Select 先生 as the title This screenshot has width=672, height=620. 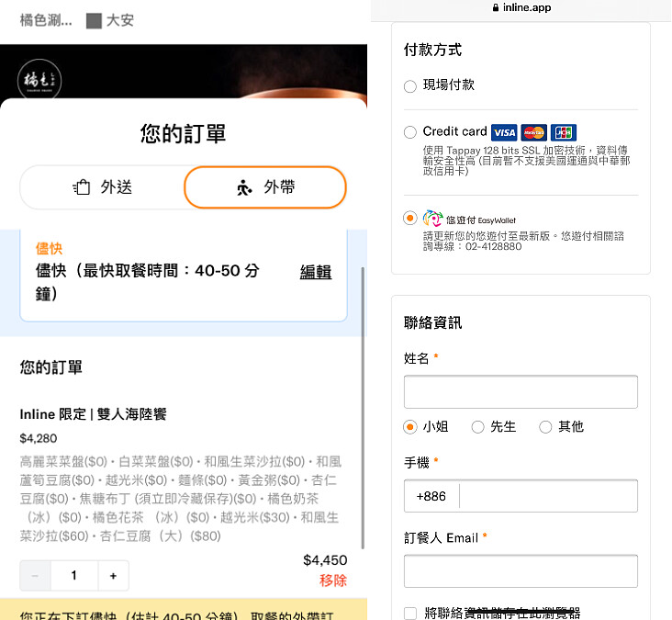point(477,427)
